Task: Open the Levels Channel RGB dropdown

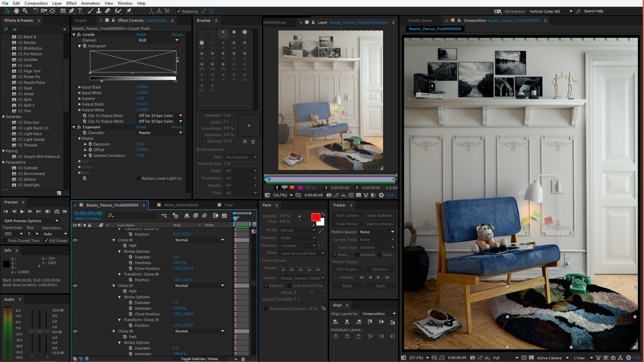Action: (158, 40)
